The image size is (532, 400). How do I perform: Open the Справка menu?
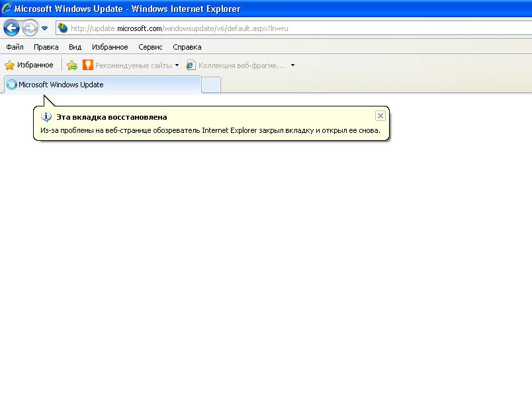coord(187,47)
